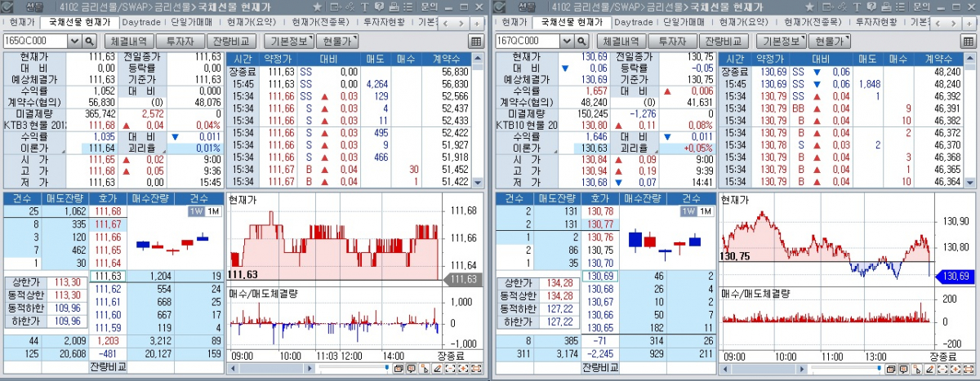Image resolution: width=980 pixels, height=381 pixels.
Task: Click the favorites star icon in the right window
Action: (810, 7)
